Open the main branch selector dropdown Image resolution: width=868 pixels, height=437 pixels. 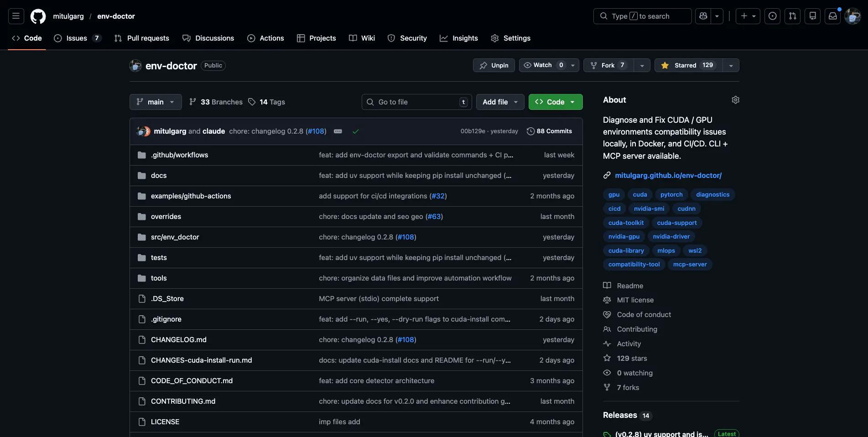pyautogui.click(x=156, y=102)
